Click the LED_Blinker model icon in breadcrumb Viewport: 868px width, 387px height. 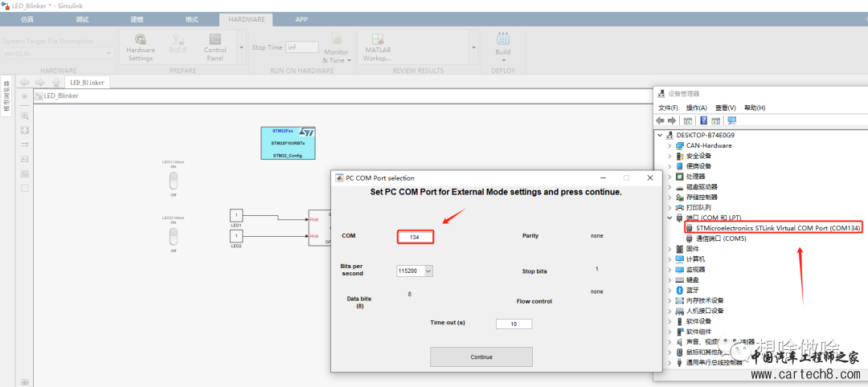(x=39, y=96)
